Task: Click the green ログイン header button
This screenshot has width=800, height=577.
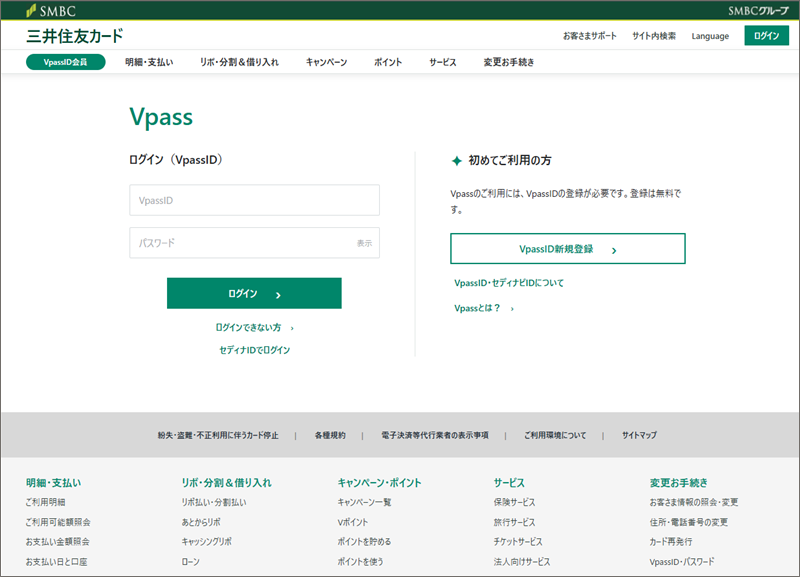Action: tap(766, 36)
